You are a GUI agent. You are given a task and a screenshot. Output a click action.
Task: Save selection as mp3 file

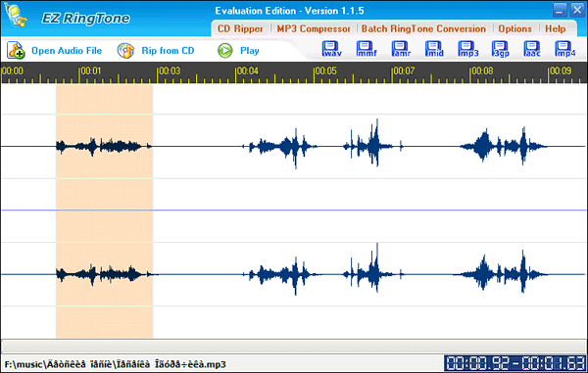468,49
